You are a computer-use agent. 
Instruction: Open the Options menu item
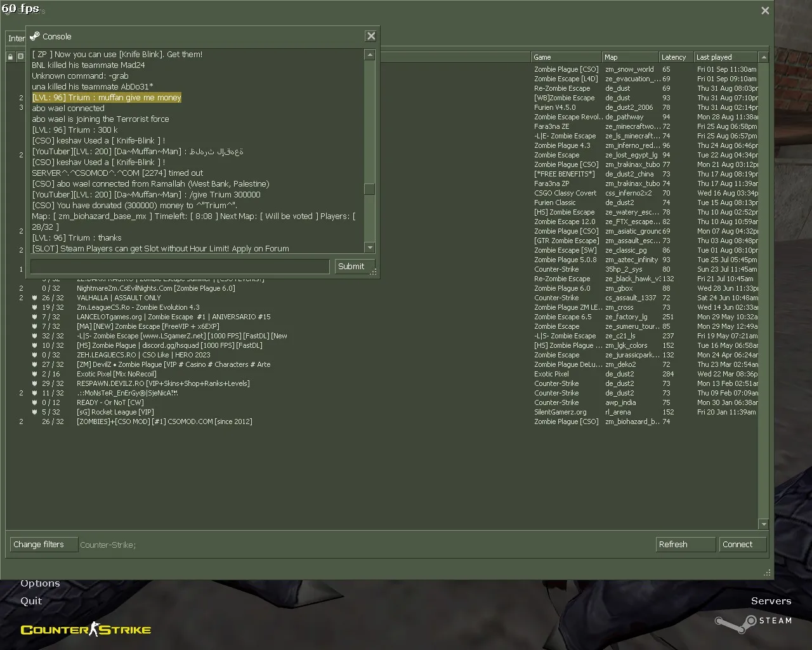pos(40,583)
